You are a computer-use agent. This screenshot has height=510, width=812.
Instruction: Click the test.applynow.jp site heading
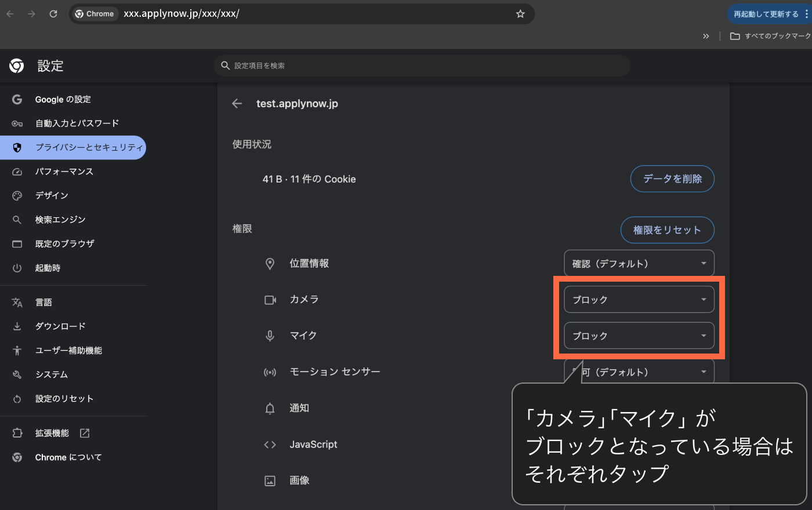(x=297, y=104)
